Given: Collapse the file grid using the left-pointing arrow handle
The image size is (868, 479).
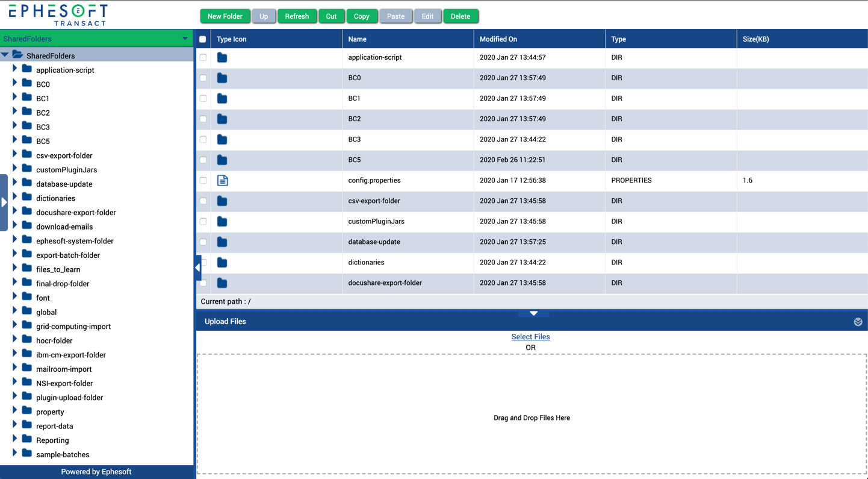Looking at the screenshot, I should click(x=197, y=268).
